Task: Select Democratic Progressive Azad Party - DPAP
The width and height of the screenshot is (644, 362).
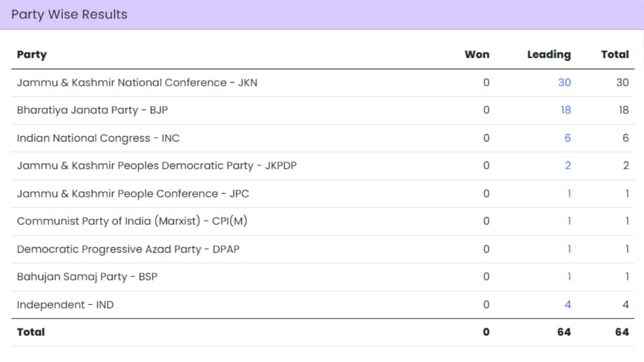Action: click(x=128, y=249)
